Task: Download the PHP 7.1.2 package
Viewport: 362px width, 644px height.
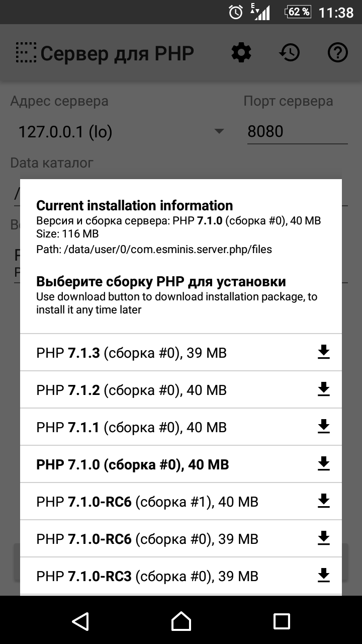Action: (x=324, y=390)
